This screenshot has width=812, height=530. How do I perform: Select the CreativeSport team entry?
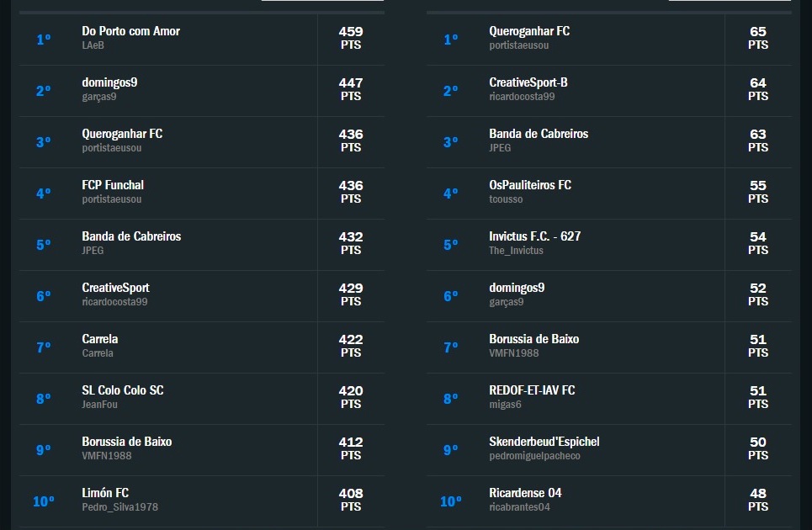(x=202, y=295)
